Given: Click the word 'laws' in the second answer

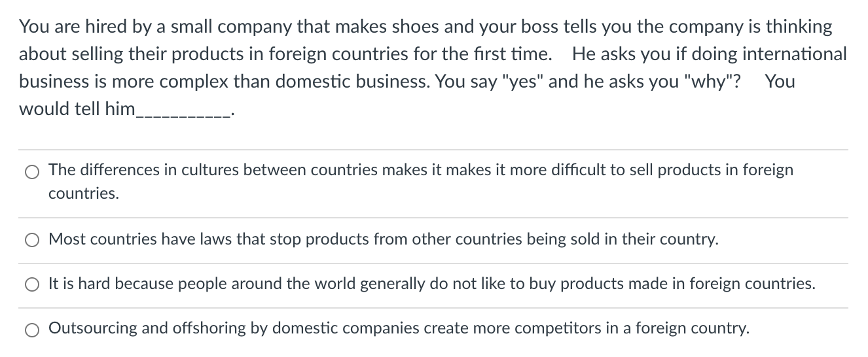Looking at the screenshot, I should coord(215,239).
